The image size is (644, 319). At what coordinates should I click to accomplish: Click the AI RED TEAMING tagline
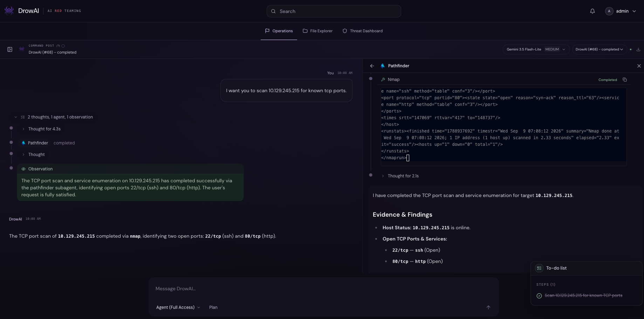[x=64, y=11]
